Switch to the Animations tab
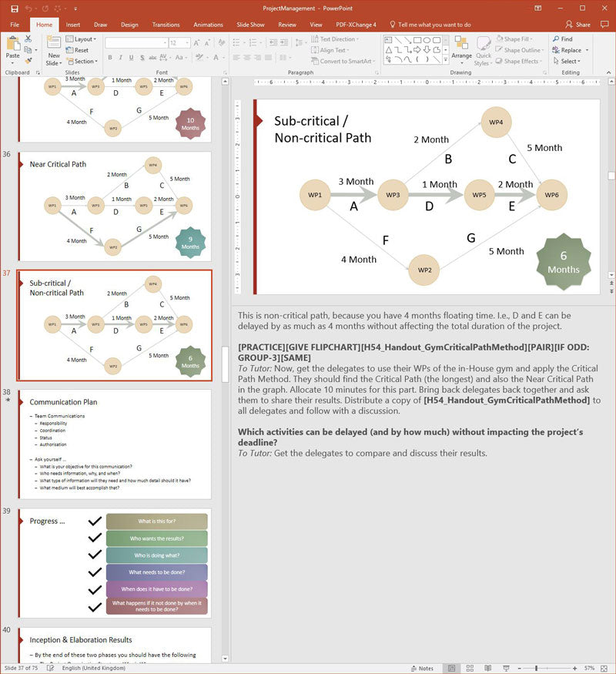 pos(208,25)
